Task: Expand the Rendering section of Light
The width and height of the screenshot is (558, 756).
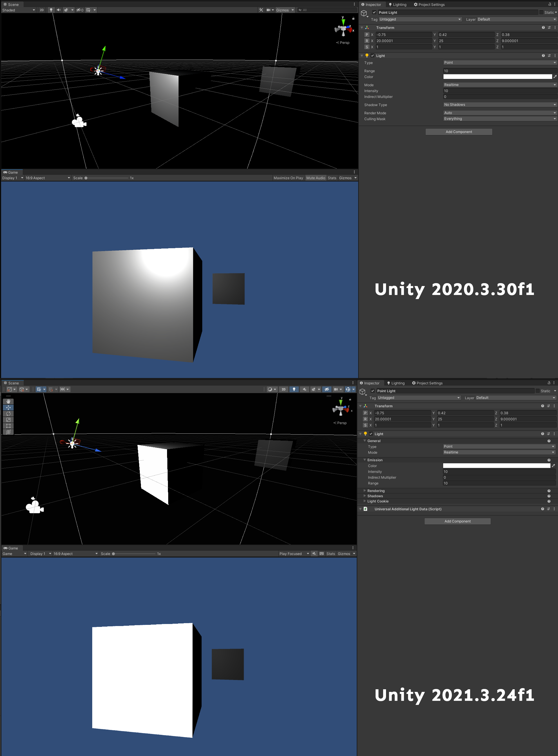Action: [376, 491]
